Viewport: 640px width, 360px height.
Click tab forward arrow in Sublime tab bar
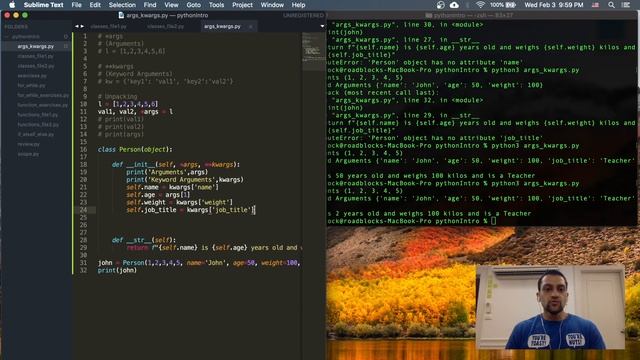click(x=82, y=26)
